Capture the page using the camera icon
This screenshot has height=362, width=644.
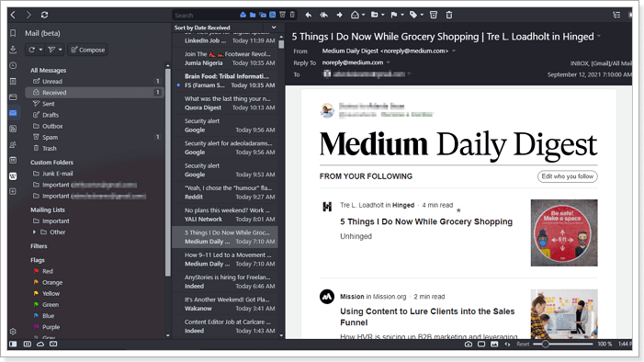469,344
